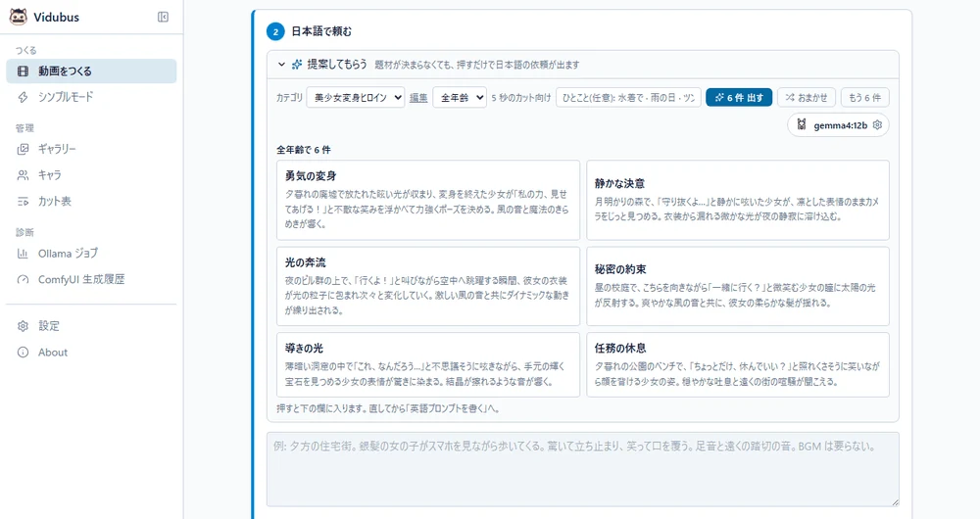980x519 pixels.
Task: Open 動画をつくる page
Action: (91, 71)
